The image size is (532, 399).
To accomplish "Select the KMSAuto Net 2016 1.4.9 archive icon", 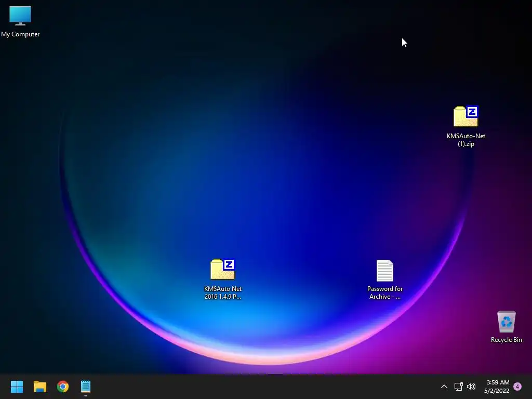I will click(222, 270).
